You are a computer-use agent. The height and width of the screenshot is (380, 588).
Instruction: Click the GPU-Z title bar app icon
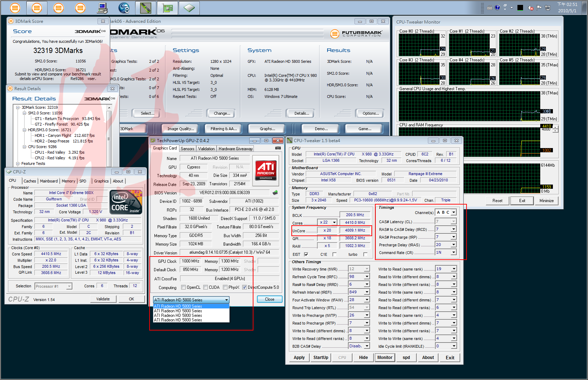click(153, 140)
